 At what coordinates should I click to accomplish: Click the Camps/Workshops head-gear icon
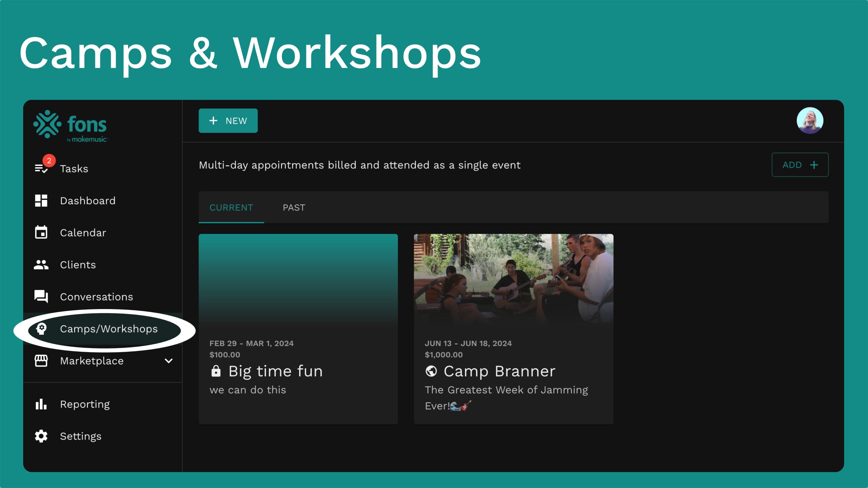(42, 329)
